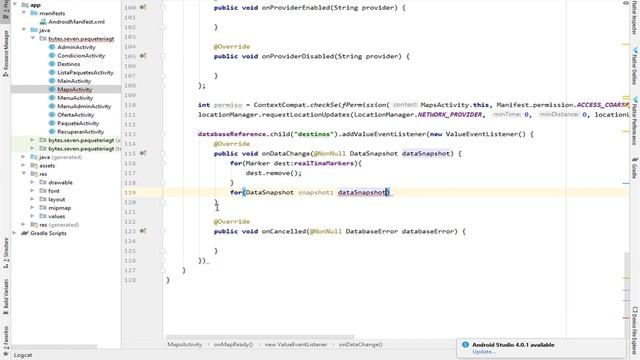Click the MainActivity class icon

click(x=52, y=81)
